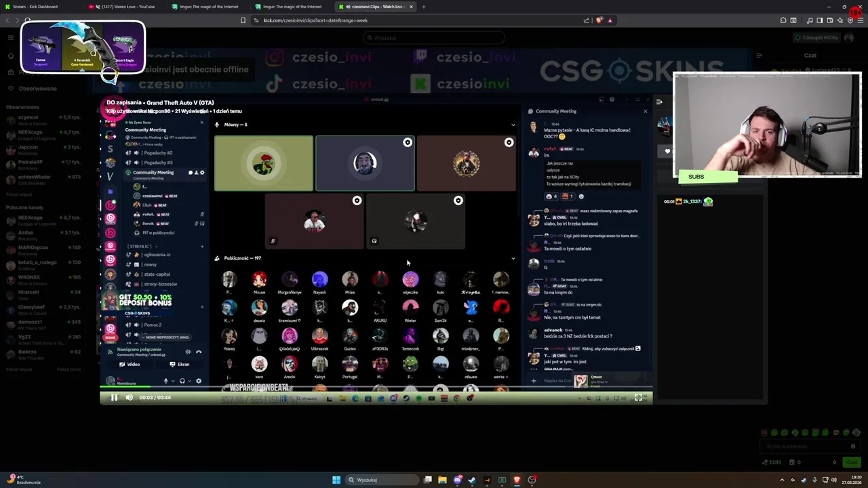Open the Brave main menu

(861, 20)
